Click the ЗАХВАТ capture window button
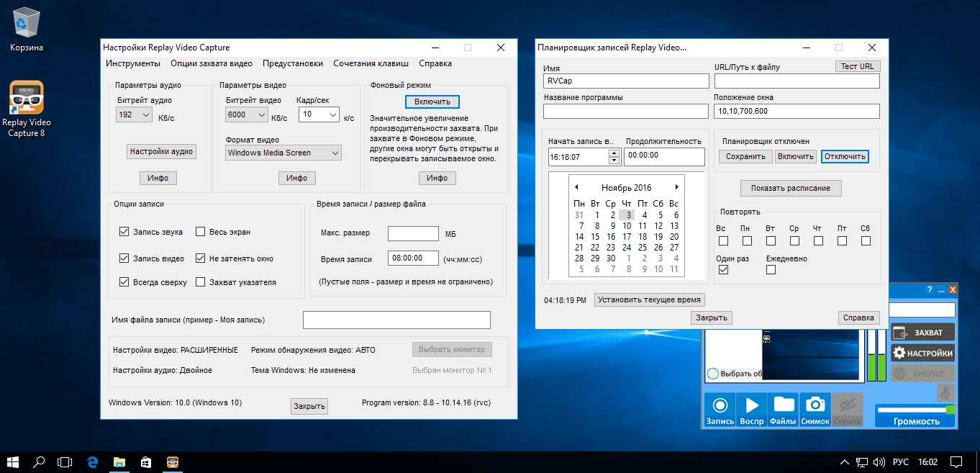Viewport: 980px width, 473px height. point(922,332)
